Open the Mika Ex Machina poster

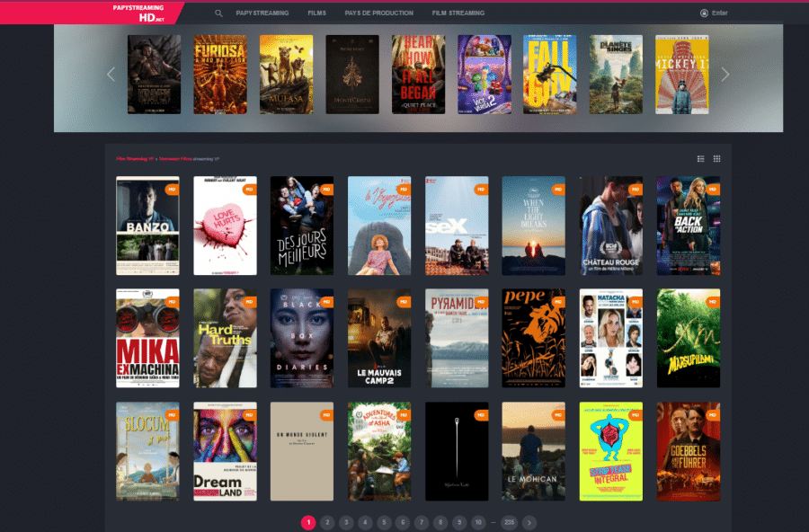tap(147, 338)
